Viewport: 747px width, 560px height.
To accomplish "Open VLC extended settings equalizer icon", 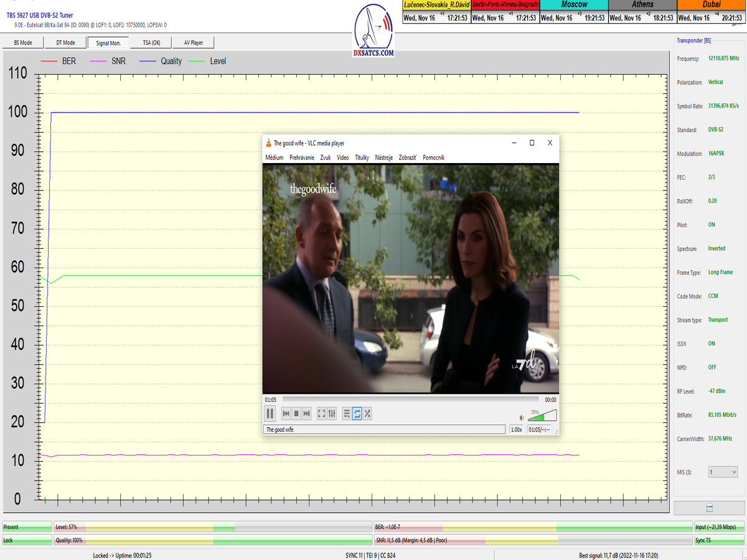I will [x=332, y=413].
